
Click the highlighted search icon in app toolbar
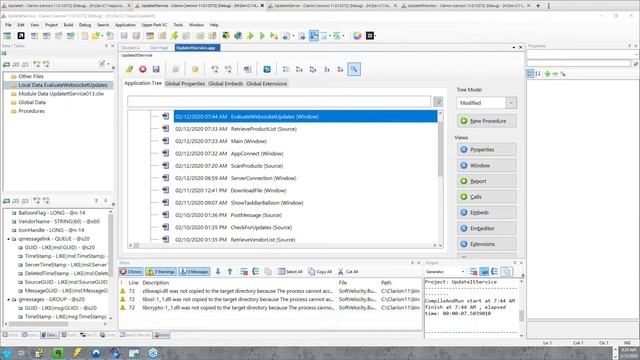(354, 69)
